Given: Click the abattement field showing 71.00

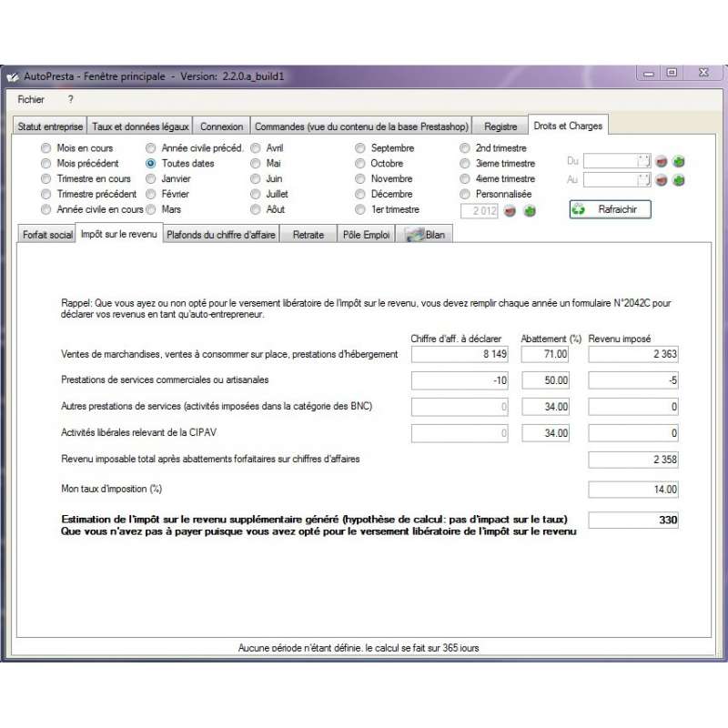Looking at the screenshot, I should [545, 354].
